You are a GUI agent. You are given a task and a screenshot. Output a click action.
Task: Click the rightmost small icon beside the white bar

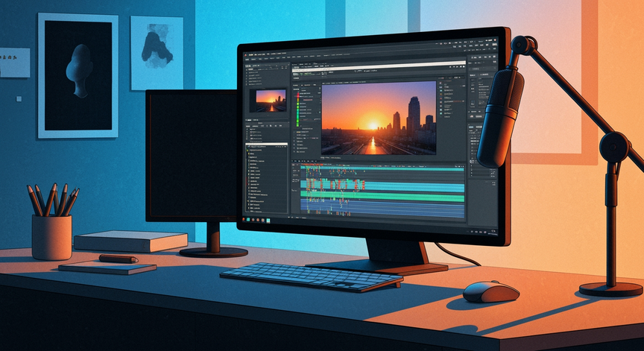coord(464,66)
